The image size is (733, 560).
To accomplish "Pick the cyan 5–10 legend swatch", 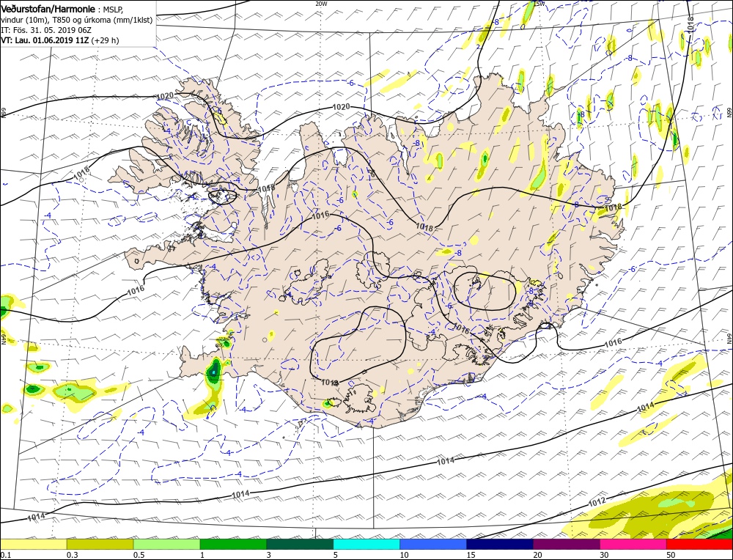I will point(366,545).
